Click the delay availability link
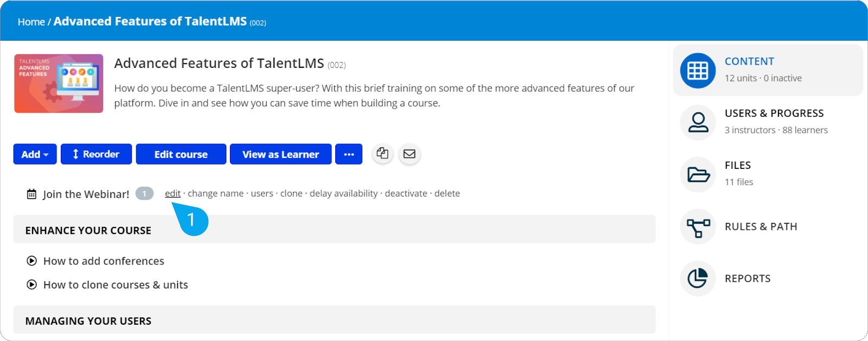 point(343,193)
